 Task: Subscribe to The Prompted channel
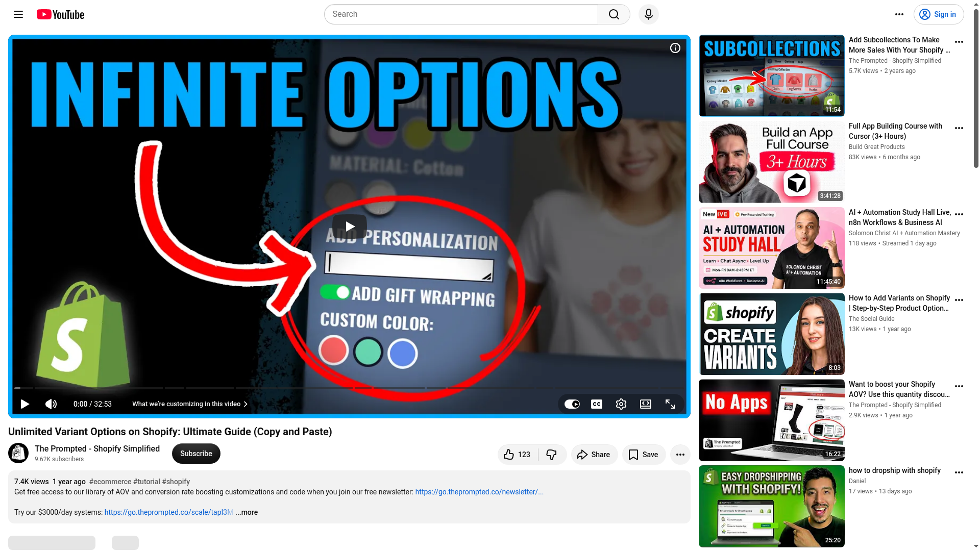196,454
